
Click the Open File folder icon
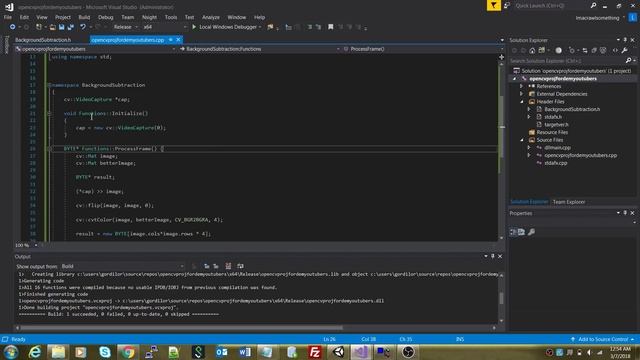click(52, 27)
